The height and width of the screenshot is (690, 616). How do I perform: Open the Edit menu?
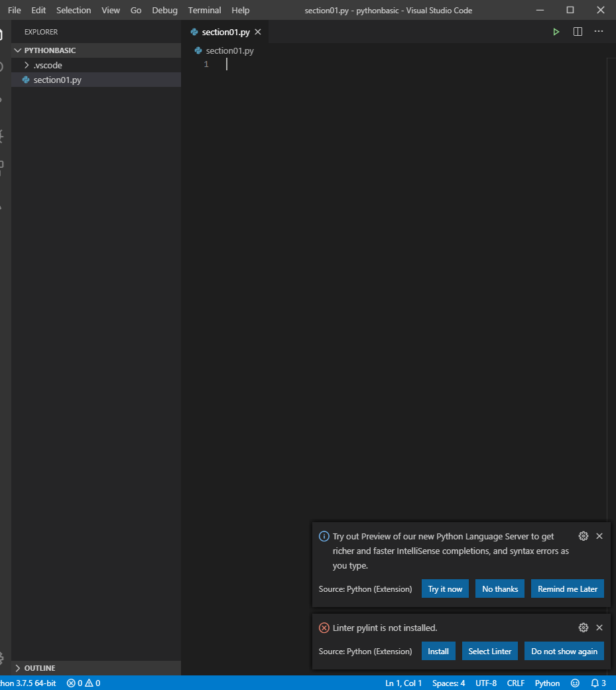[38, 10]
